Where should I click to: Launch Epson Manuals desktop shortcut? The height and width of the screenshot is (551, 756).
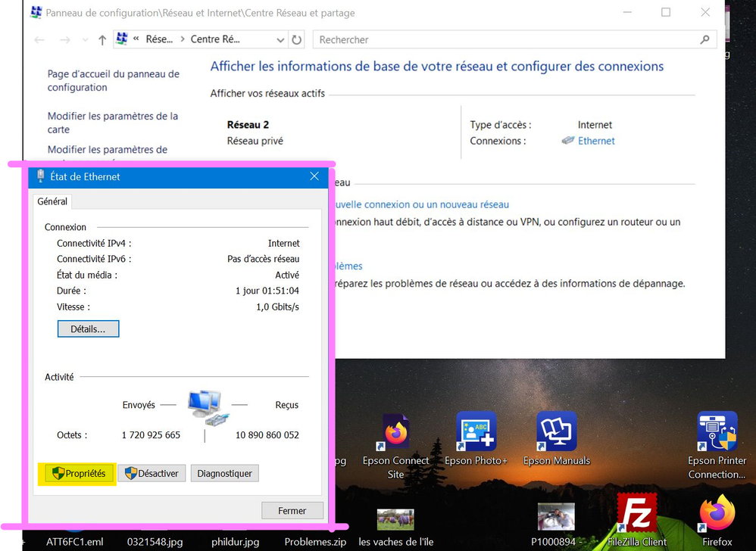click(x=557, y=434)
